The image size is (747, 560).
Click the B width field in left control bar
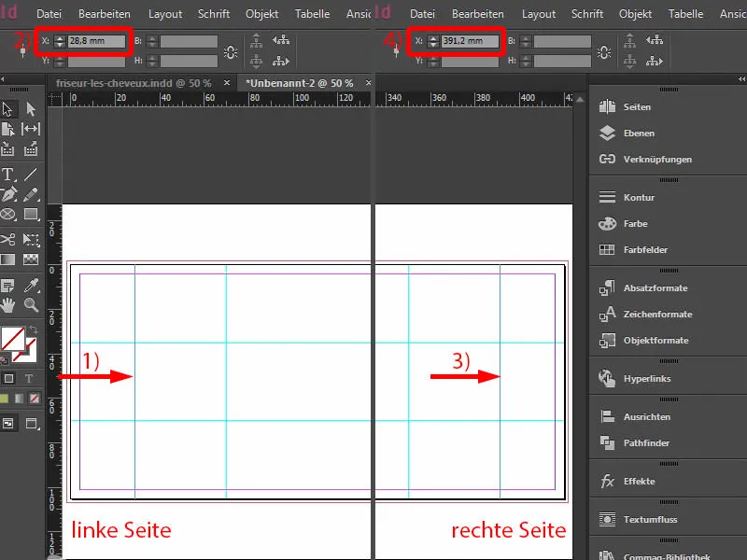(189, 41)
